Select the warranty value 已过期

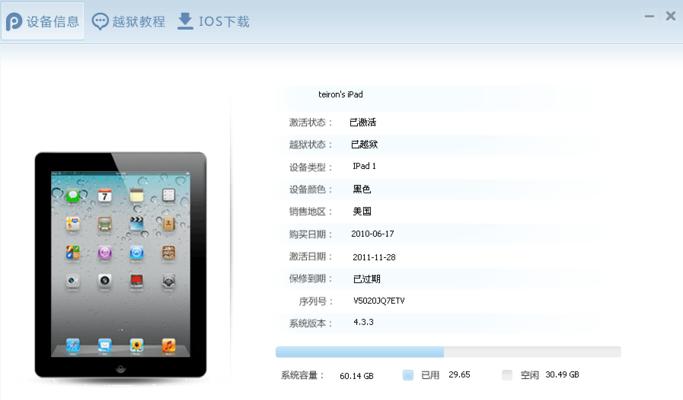(367, 279)
